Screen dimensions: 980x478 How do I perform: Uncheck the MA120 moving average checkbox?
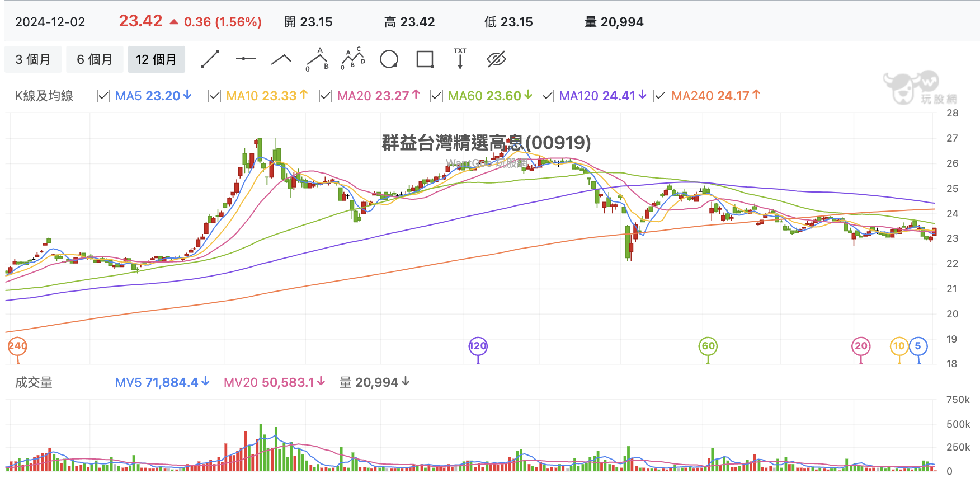coord(548,96)
